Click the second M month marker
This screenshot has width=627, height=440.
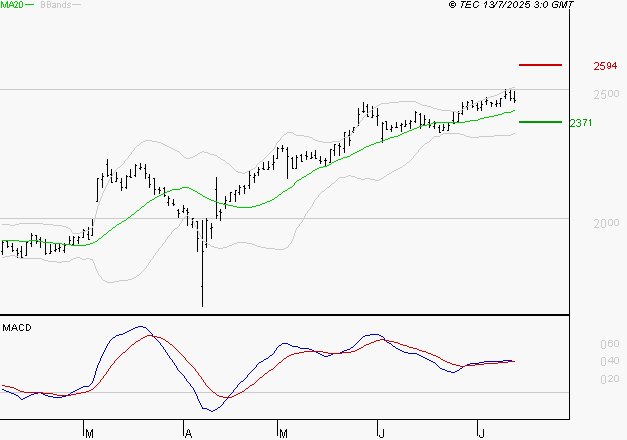[x=283, y=434]
